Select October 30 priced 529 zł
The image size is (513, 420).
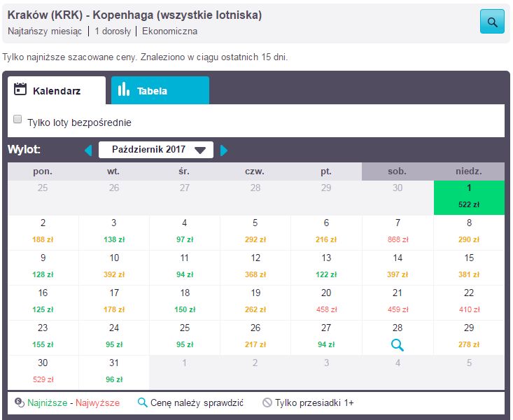[x=43, y=372]
